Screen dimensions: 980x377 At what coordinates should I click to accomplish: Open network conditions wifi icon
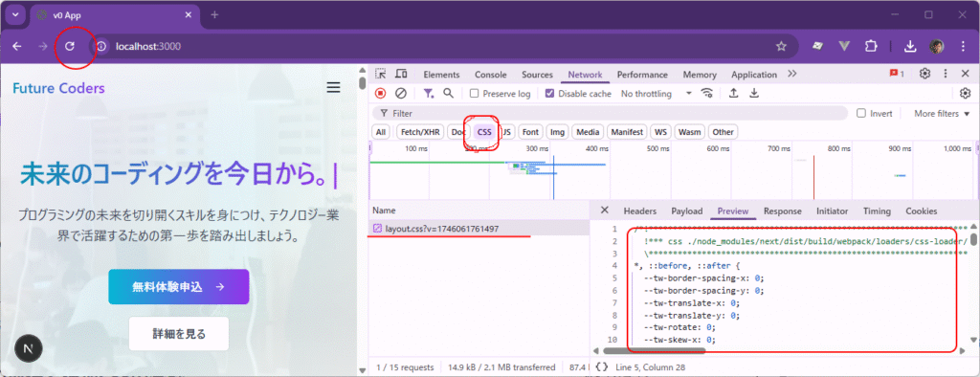point(707,93)
